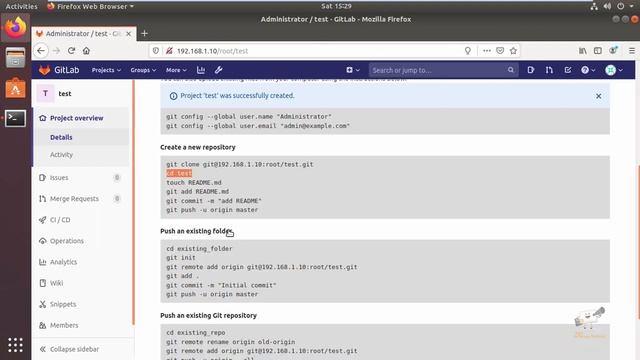Toggle Firefox sidebars icon

(598, 51)
